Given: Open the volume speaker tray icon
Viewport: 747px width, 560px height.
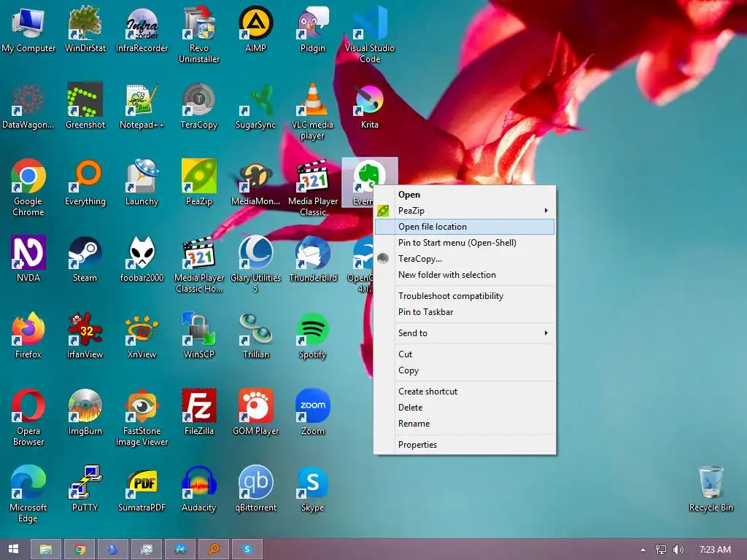Looking at the screenshot, I should coord(678,550).
